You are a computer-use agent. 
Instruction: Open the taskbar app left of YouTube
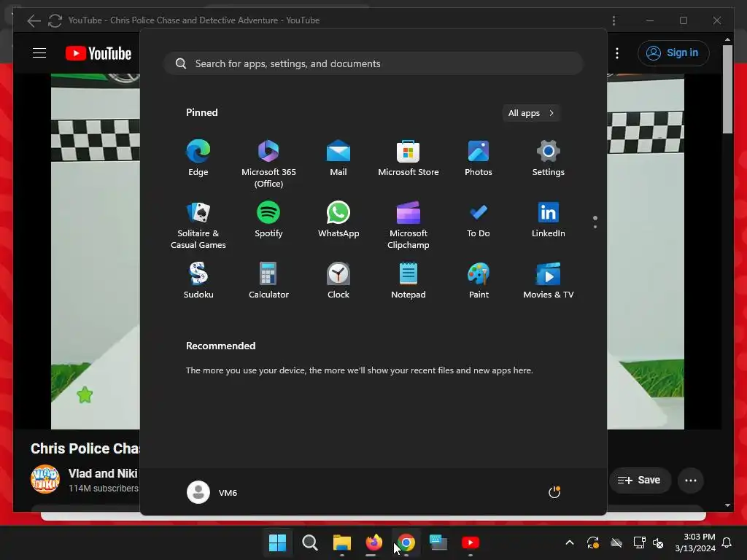click(438, 542)
